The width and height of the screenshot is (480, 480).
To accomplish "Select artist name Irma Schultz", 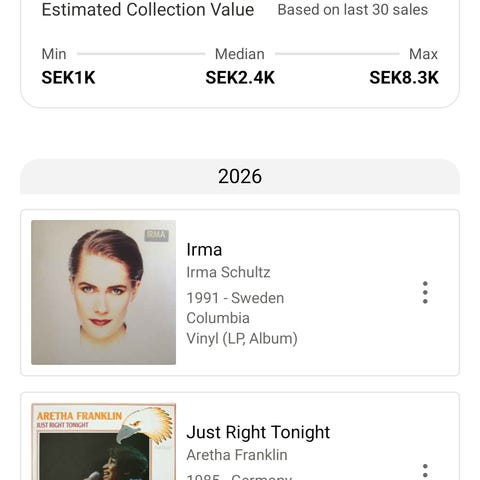I will tap(228, 272).
